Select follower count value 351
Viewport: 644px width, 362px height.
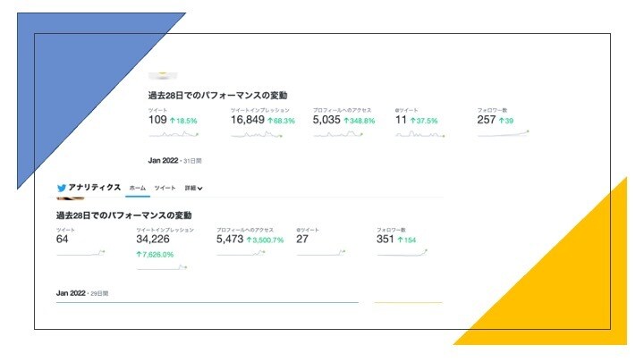click(x=386, y=240)
